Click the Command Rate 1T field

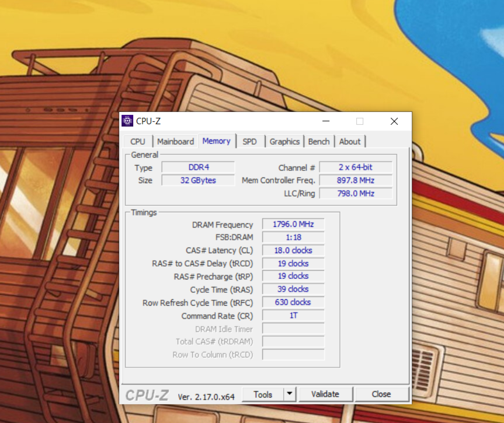click(293, 316)
